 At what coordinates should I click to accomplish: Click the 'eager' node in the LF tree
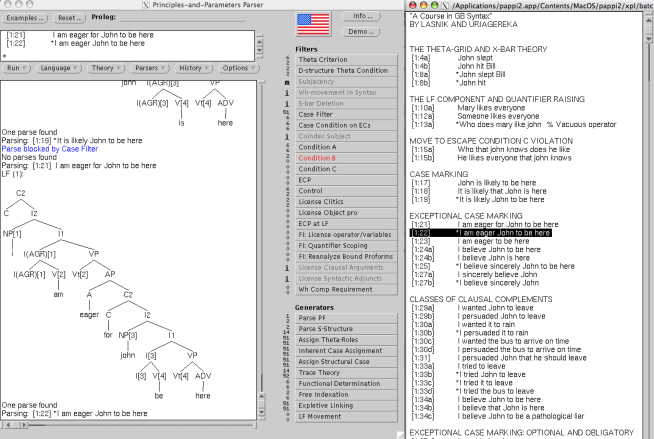[89, 315]
